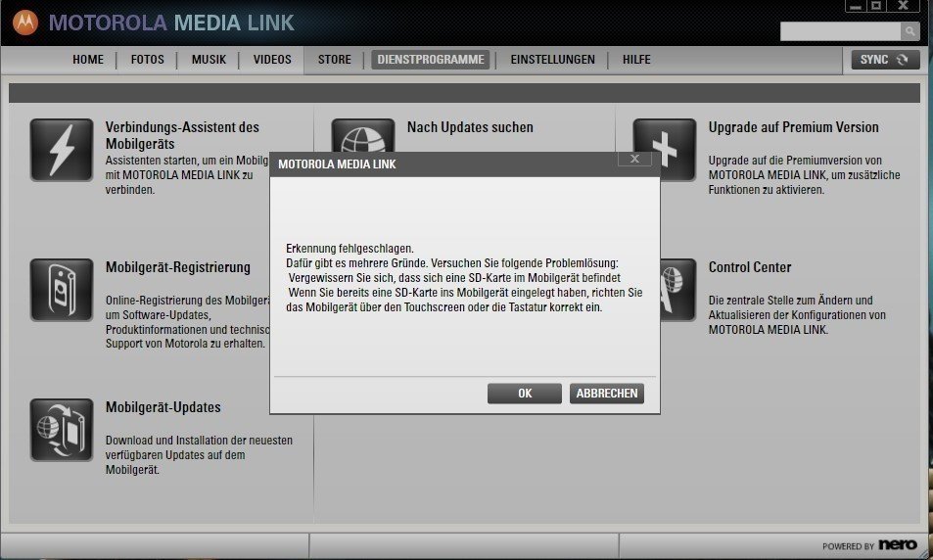Click the Upgrade auf Premium plus icon
This screenshot has width=933, height=560.
pos(677,150)
